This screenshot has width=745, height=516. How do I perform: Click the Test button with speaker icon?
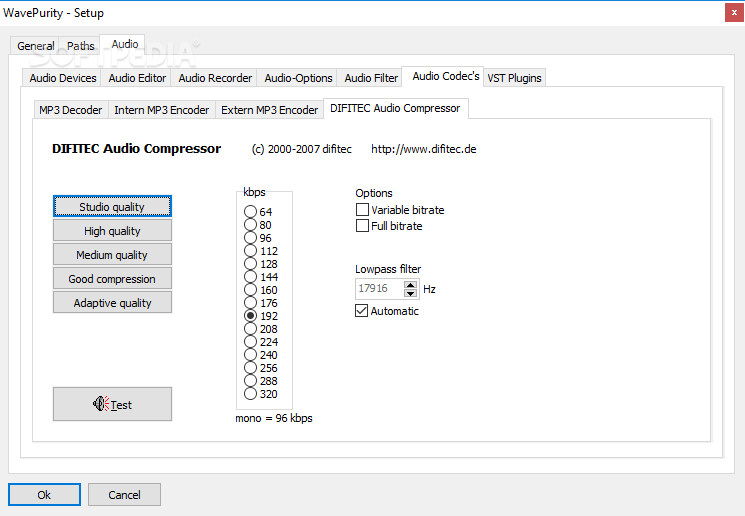tap(112, 404)
